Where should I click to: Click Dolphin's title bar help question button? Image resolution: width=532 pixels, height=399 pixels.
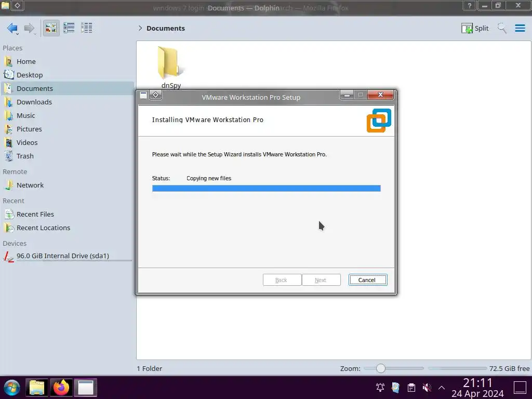(469, 5)
